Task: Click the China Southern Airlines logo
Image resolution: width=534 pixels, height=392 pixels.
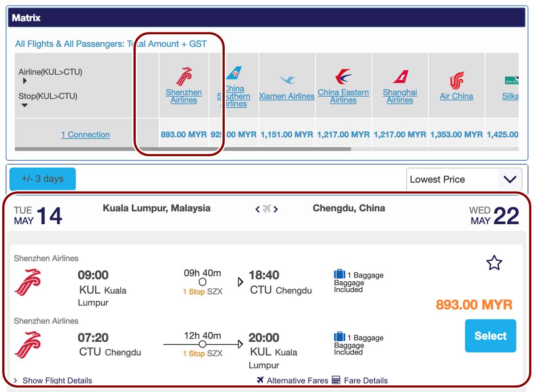Action: point(234,74)
